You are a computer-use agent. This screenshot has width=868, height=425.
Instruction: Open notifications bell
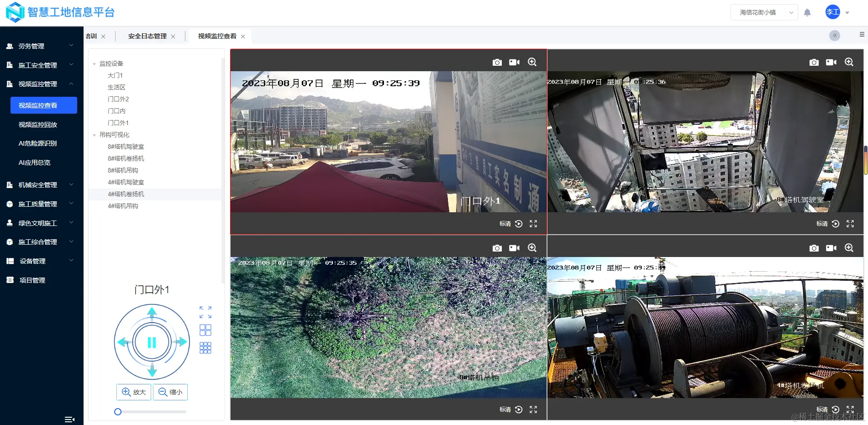tap(807, 12)
